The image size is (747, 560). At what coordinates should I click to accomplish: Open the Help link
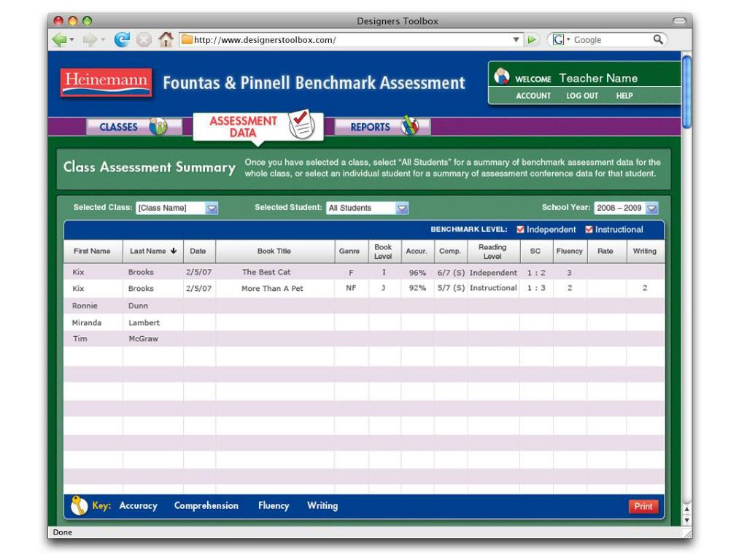tap(624, 96)
